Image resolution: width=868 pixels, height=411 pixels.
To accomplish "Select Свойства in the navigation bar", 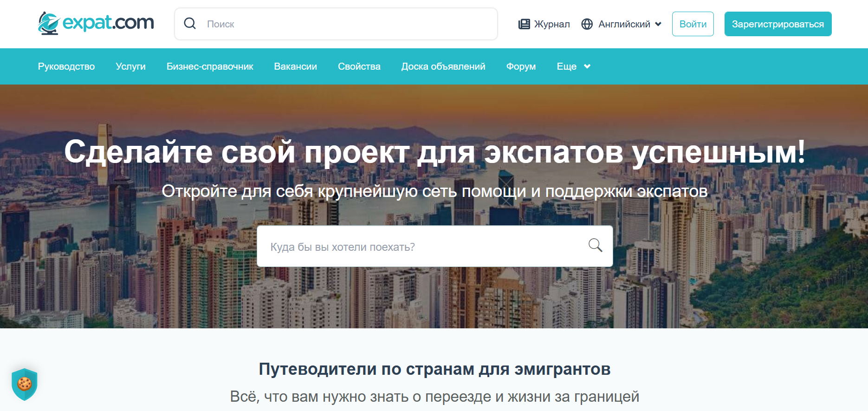I will (359, 66).
